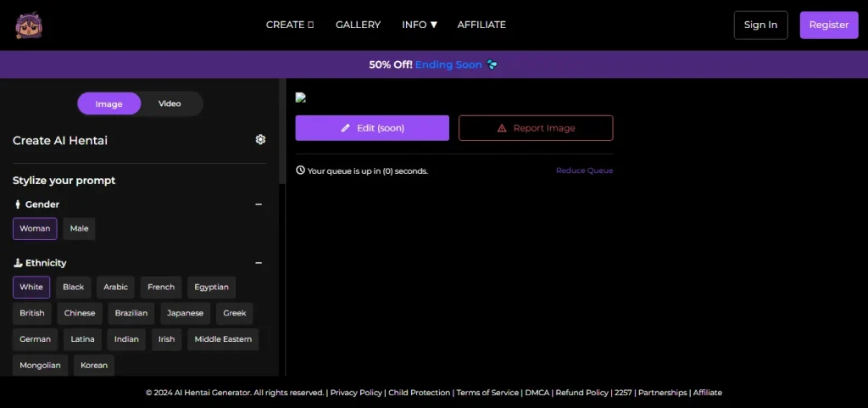Open the Affiliate footer link

coord(708,393)
